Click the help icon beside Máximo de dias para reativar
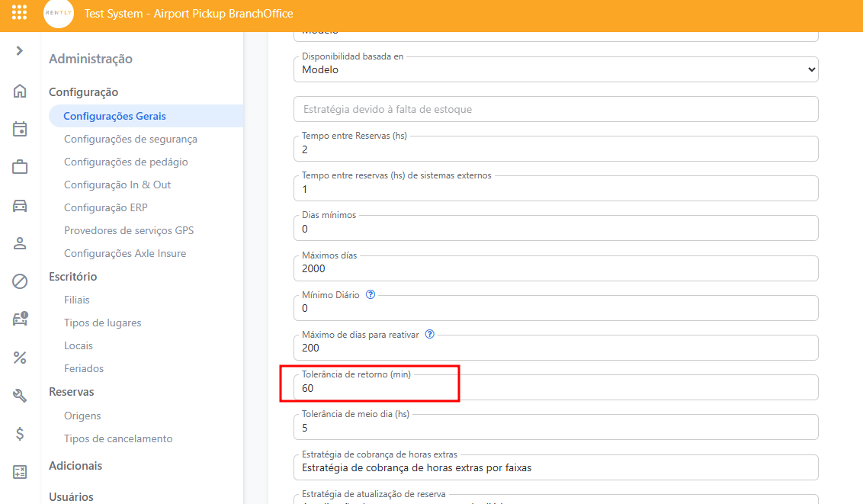863x504 pixels. click(x=429, y=334)
